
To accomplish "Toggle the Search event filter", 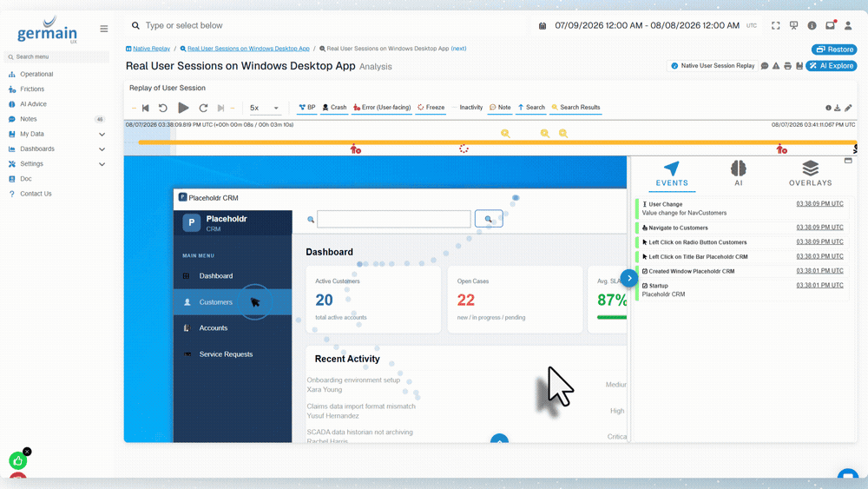I will tap(531, 108).
